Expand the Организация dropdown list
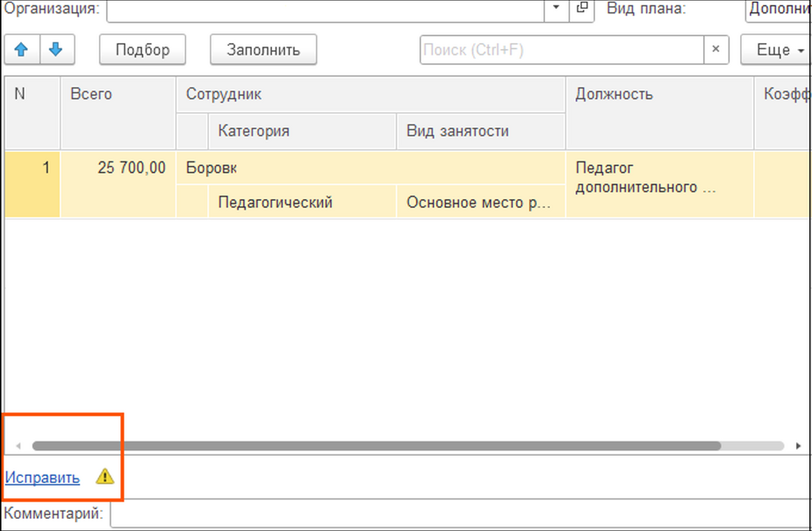This screenshot has width=812, height=531. [x=556, y=9]
